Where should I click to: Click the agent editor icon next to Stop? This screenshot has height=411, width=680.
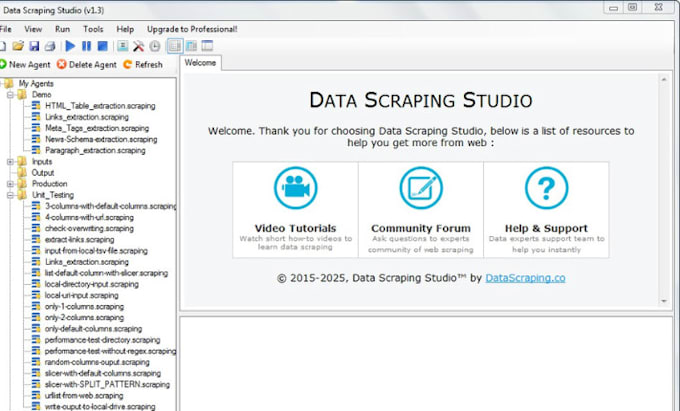(123, 46)
